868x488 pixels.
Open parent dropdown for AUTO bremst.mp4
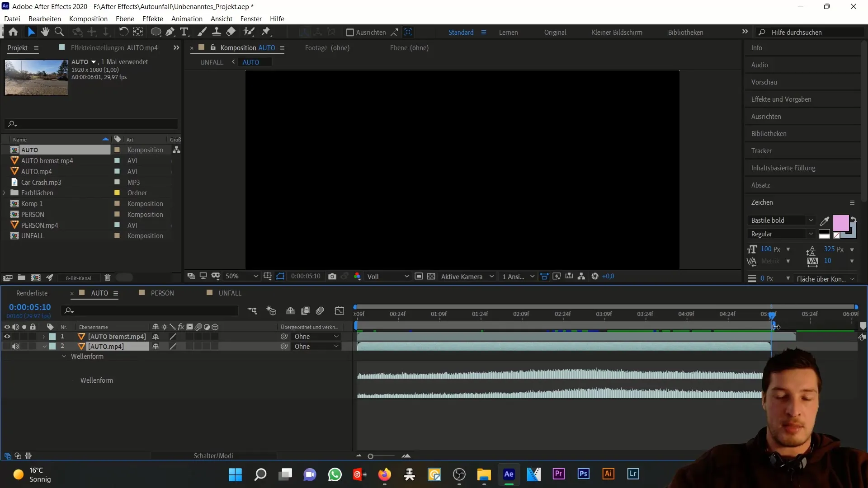pyautogui.click(x=316, y=337)
